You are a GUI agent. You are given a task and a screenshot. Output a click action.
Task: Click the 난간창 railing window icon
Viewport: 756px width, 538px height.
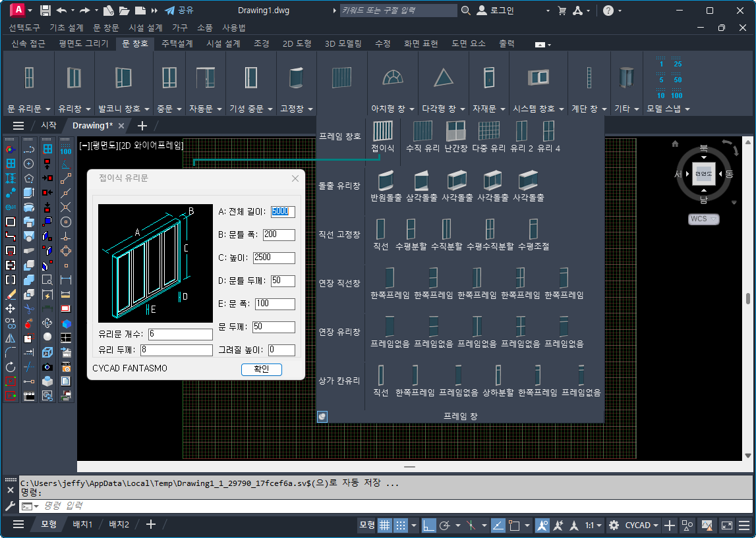coord(455,131)
